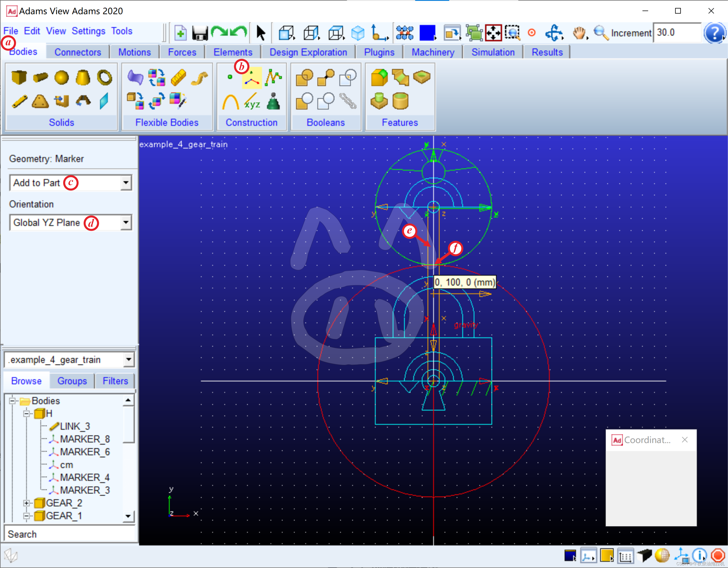Select the Polyline construction tool
Screen dimensions: 728x568
click(273, 77)
